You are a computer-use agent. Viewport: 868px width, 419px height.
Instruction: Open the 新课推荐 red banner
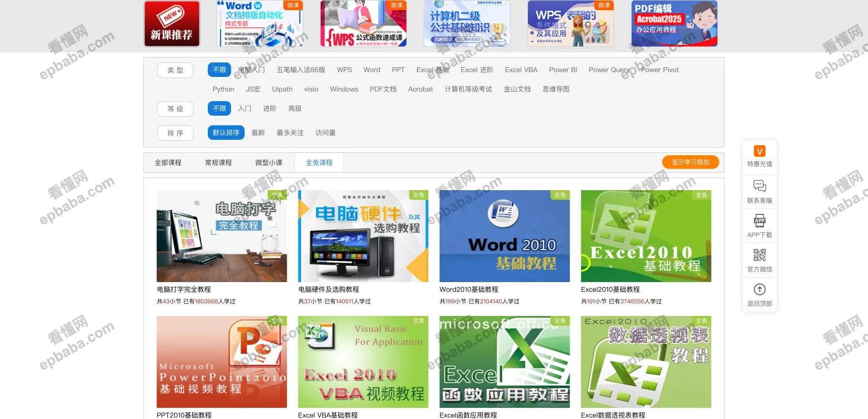pyautogui.click(x=172, y=23)
